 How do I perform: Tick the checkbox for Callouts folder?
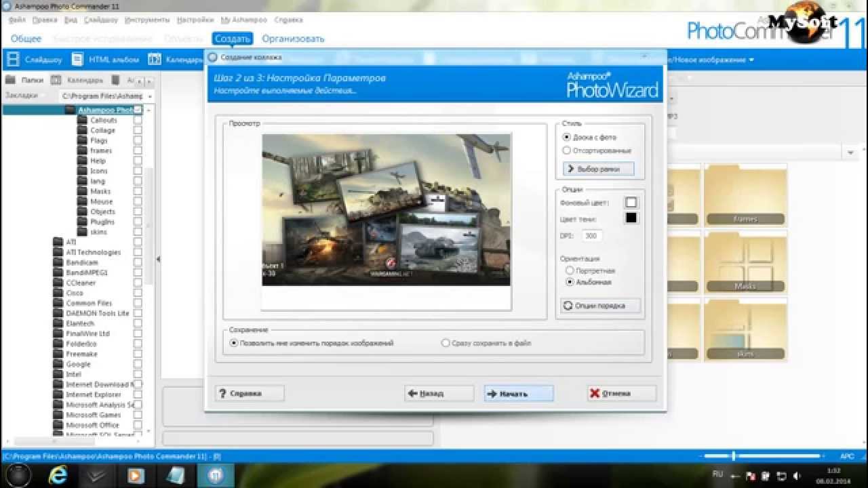click(138, 120)
